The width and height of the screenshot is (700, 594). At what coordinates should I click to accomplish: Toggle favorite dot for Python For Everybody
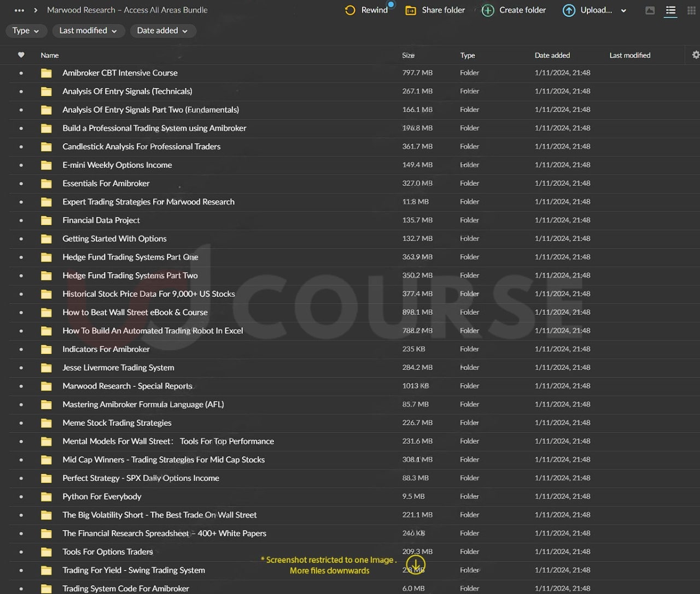(21, 497)
